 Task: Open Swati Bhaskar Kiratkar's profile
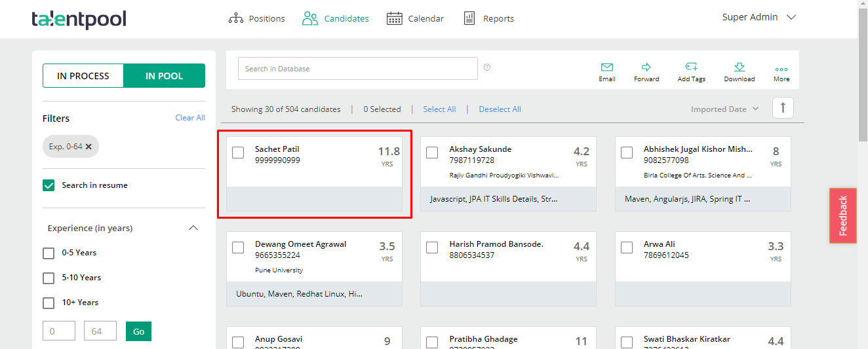tap(687, 339)
